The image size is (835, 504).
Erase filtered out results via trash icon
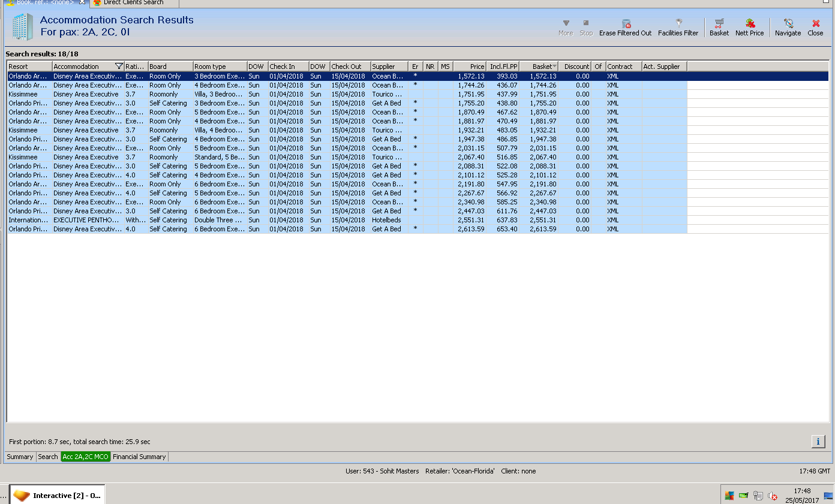[625, 28]
